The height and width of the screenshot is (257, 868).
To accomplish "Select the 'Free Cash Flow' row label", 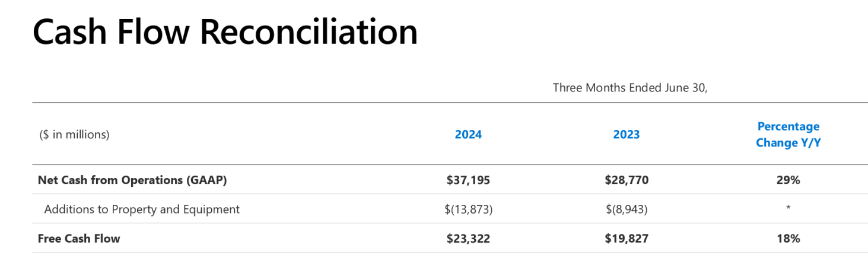I will pos(79,239).
